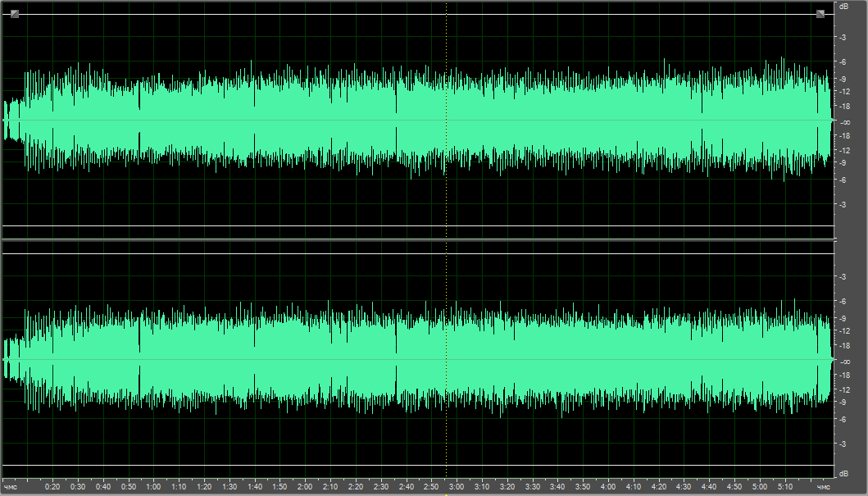Click the left 'чмс' time format label
The width and height of the screenshot is (868, 496).
(x=11, y=486)
